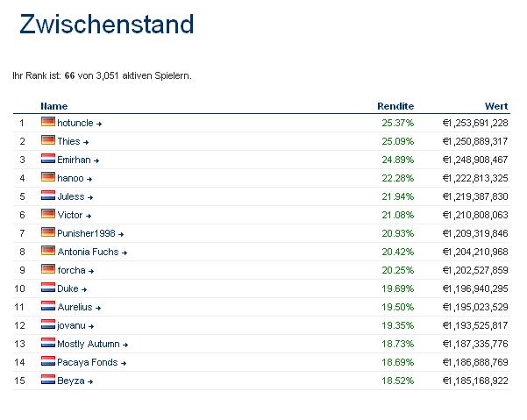527x420 pixels.
Task: Click the Zwischenstand page heading
Action: 106,25
